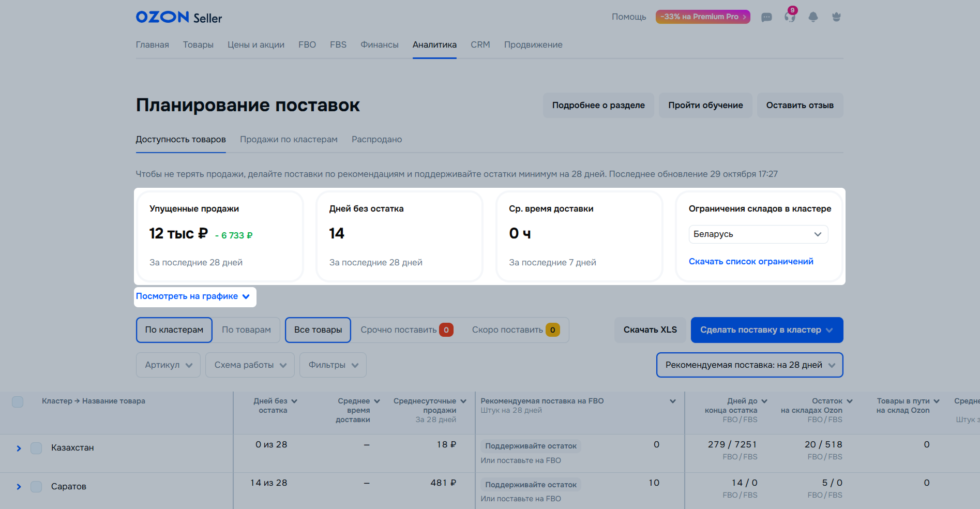Sort by Дней без остатка column arrow
The height and width of the screenshot is (509, 980).
[x=294, y=401]
